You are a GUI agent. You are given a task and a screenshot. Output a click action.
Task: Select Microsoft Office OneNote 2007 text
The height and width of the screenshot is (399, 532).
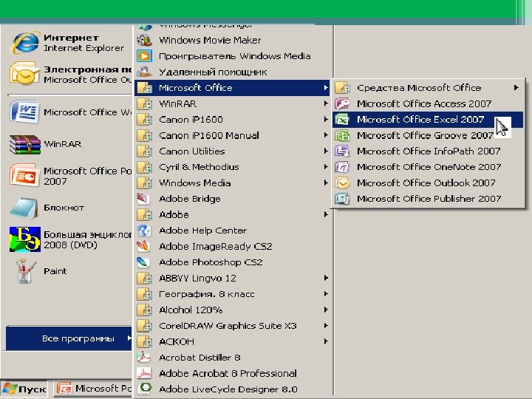[429, 167]
